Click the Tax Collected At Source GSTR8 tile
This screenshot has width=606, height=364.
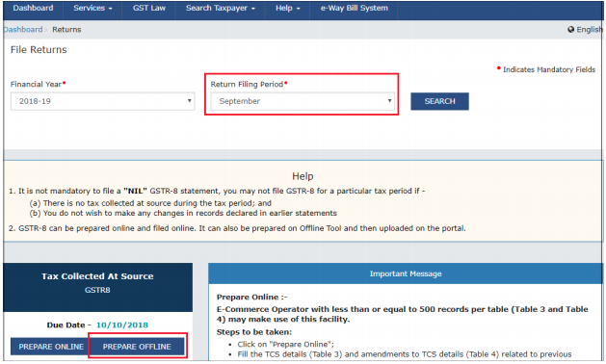pyautogui.click(x=97, y=288)
